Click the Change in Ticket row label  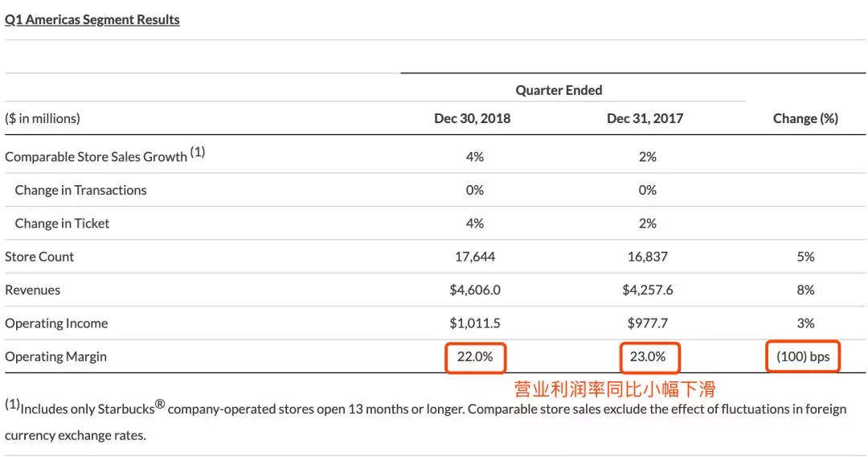point(62,223)
